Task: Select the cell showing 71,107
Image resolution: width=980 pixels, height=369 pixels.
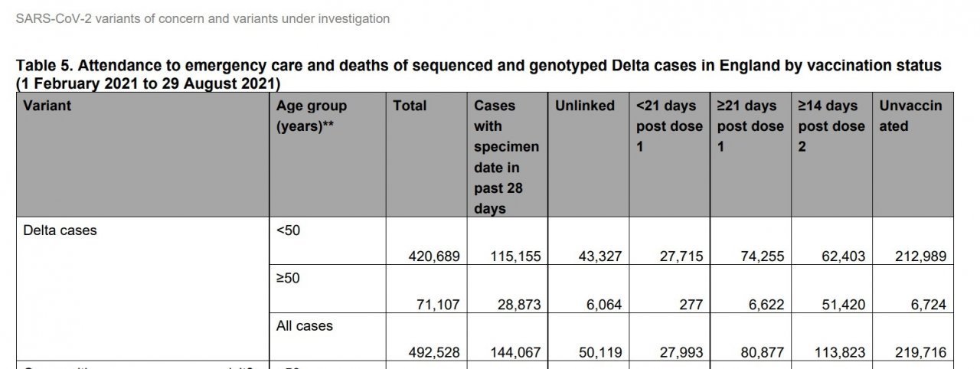Action: (x=438, y=305)
